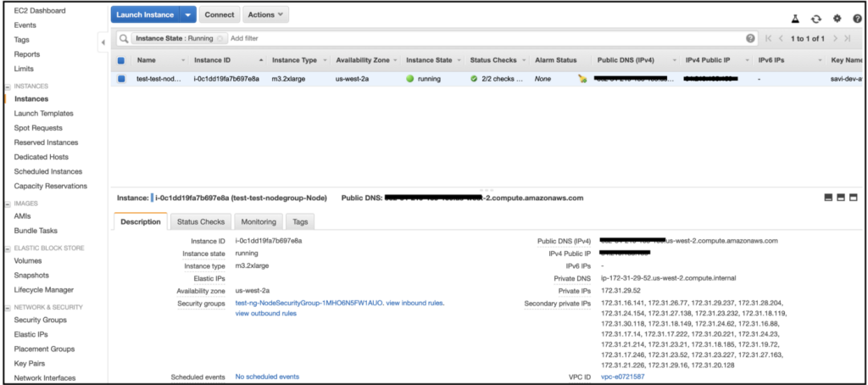Collapse the INSTANCES sidebar section
The width and height of the screenshot is (868, 385).
click(8, 86)
